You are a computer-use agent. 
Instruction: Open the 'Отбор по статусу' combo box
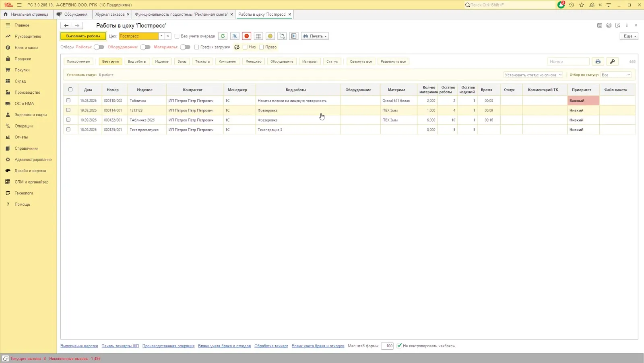[616, 75]
